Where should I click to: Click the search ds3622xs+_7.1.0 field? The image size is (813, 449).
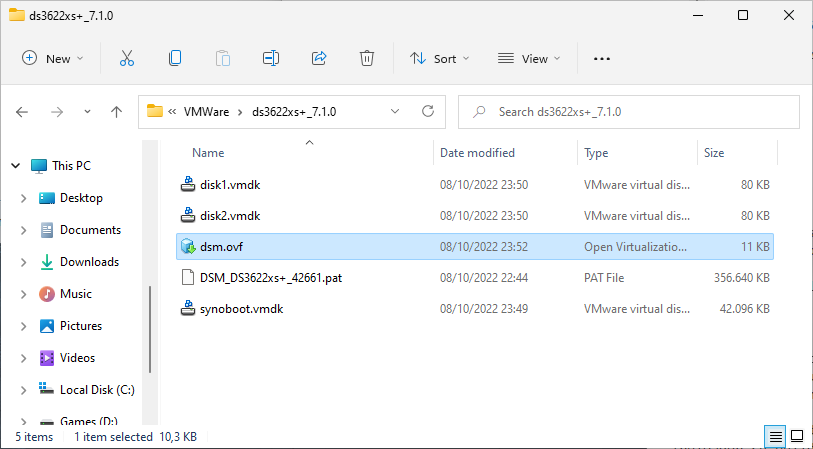tap(628, 111)
